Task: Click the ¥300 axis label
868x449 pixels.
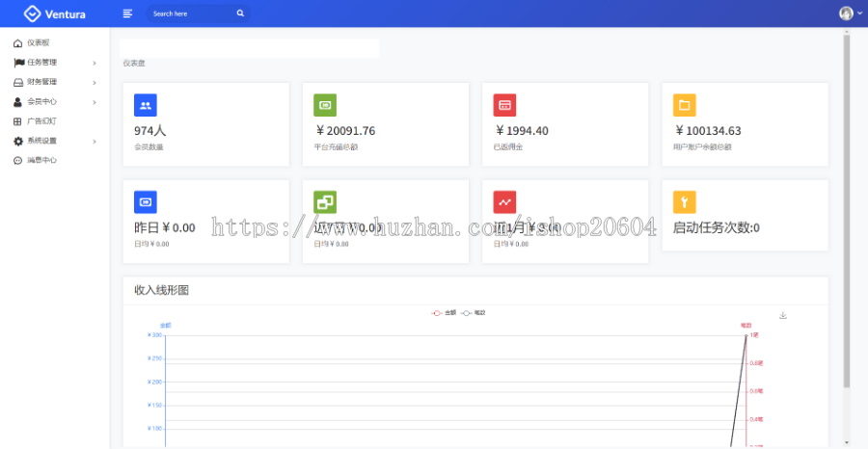Action: coord(154,335)
